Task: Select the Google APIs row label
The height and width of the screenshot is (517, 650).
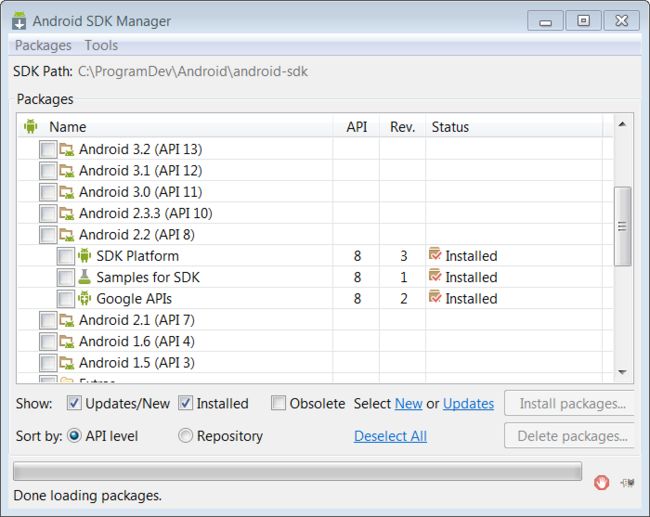Action: pyautogui.click(x=134, y=299)
